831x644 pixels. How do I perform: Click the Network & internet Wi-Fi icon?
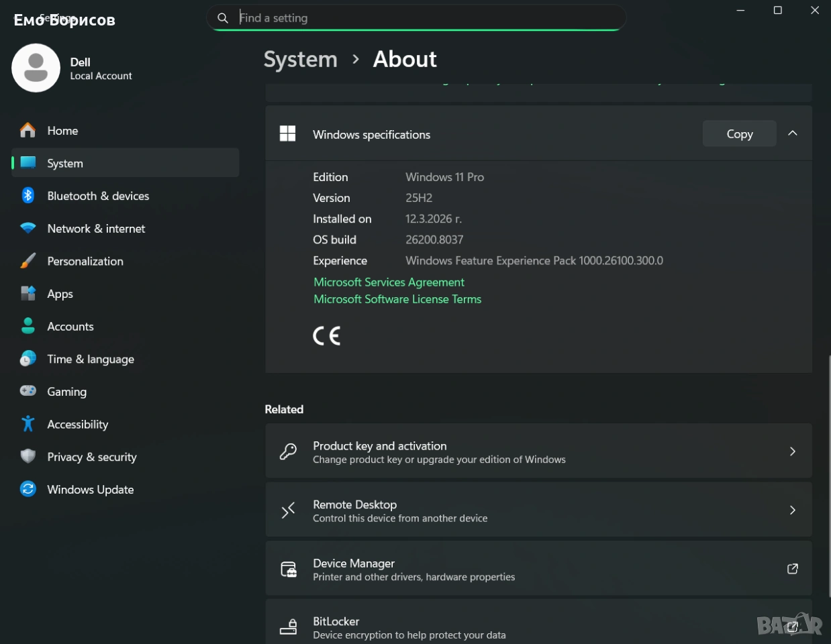click(x=28, y=229)
